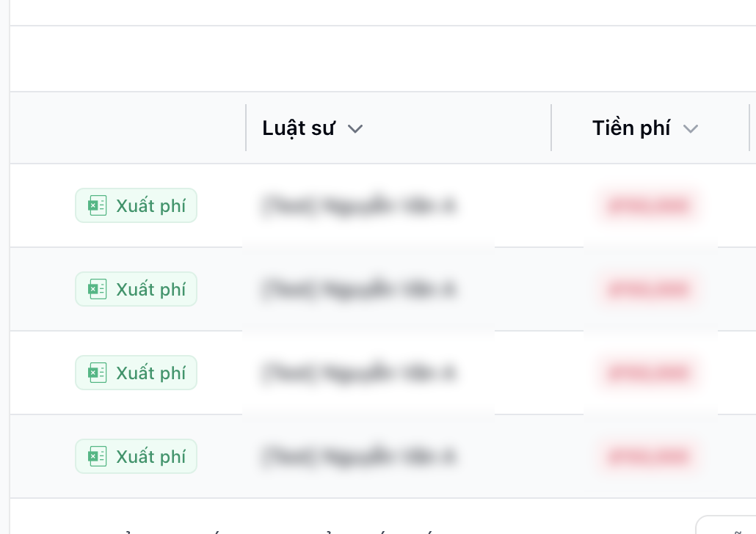Viewport: 756px width, 534px height.
Task: Select the lawyer name in the first row
Action: 360,205
